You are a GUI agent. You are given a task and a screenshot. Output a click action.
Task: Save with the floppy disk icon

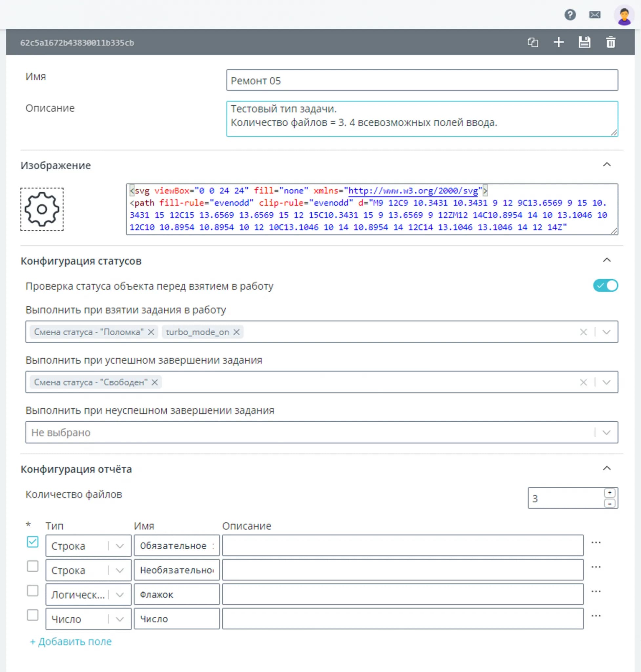click(584, 42)
